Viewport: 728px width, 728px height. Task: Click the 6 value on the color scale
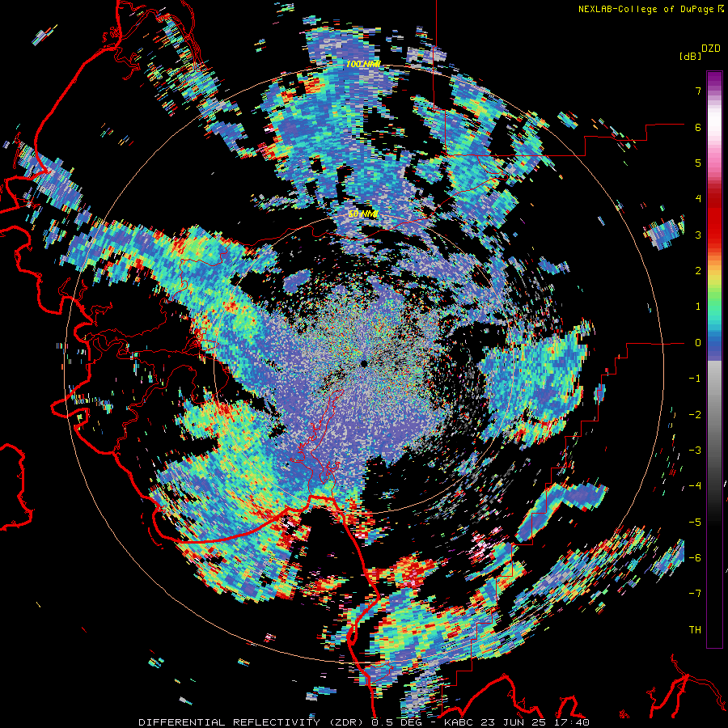698,127
